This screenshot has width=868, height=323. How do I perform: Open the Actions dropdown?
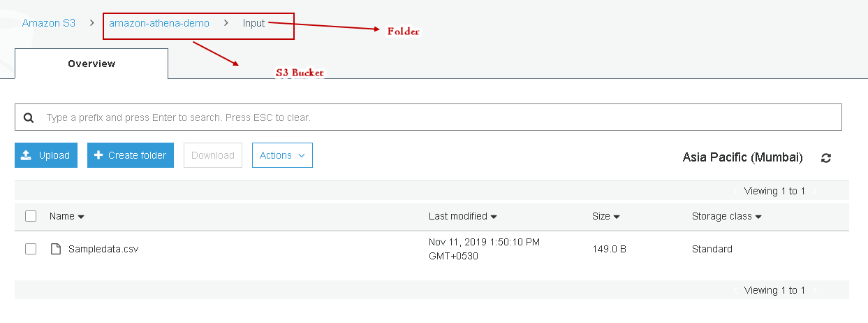pyautogui.click(x=282, y=155)
